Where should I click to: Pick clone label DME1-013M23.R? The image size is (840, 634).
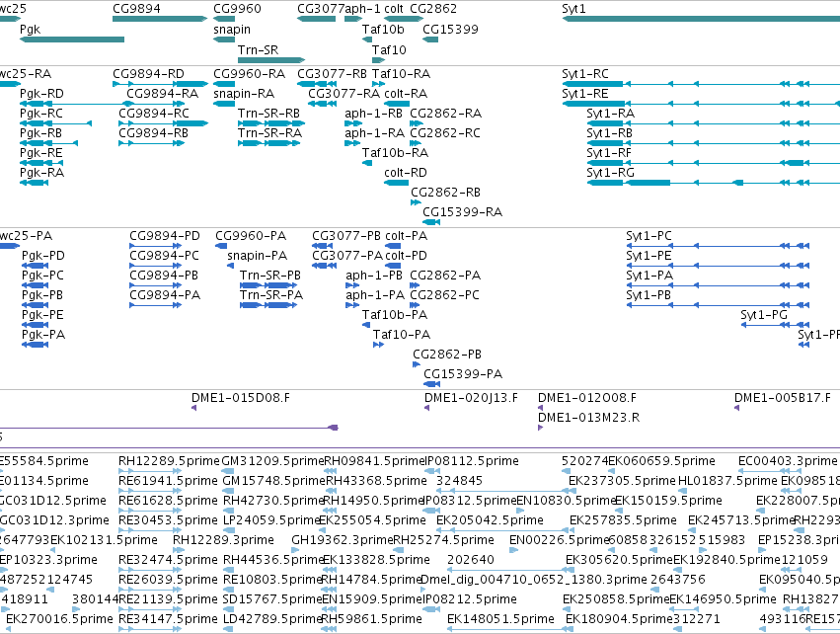(x=588, y=418)
